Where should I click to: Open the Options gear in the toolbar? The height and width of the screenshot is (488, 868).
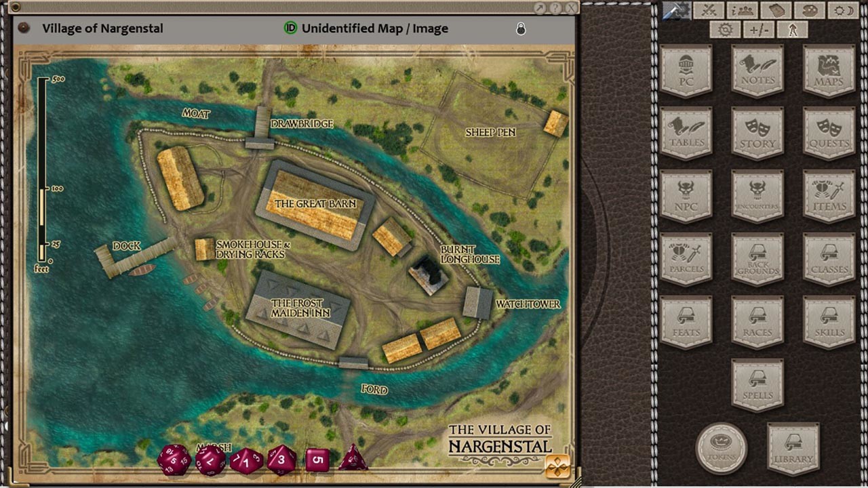click(x=726, y=30)
